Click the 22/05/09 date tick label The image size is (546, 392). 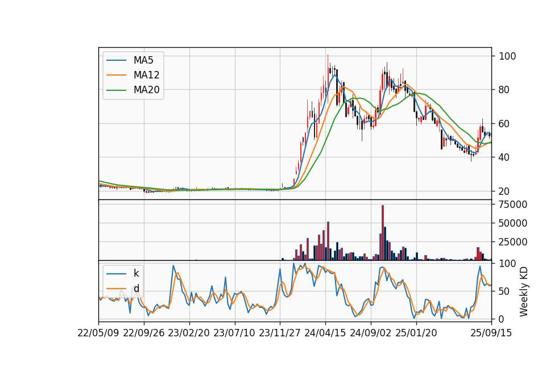98,333
